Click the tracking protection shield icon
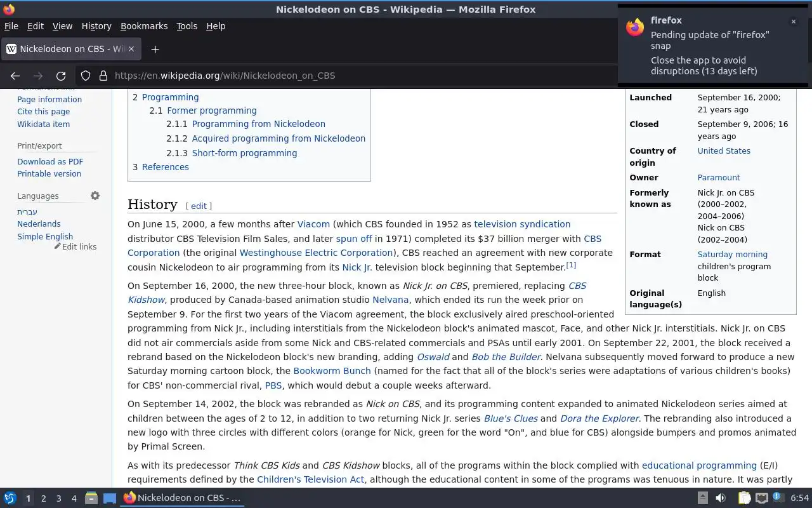 click(86, 76)
